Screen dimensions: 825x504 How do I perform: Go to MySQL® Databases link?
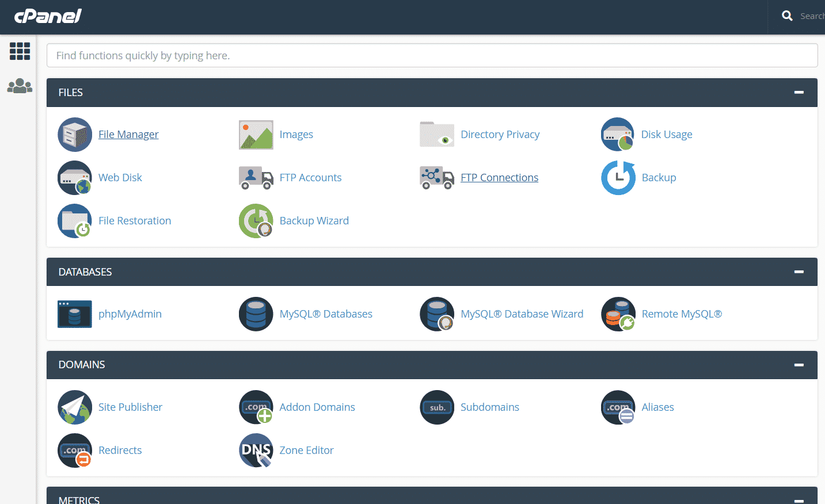[326, 314]
